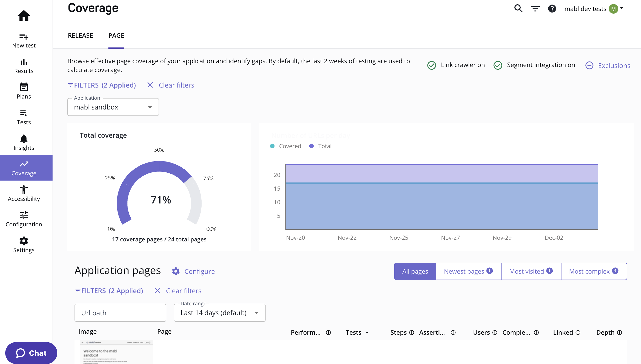Click Clear filters under Application pages
641x364 pixels.
(x=183, y=291)
